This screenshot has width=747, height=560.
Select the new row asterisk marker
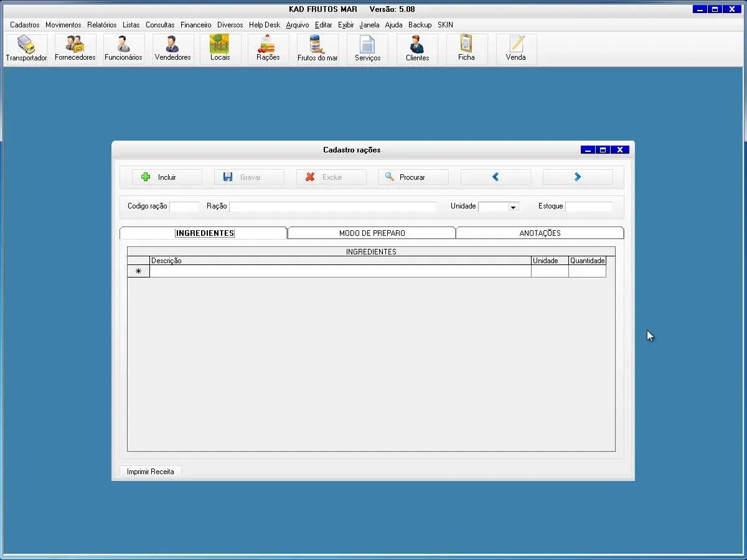point(139,271)
